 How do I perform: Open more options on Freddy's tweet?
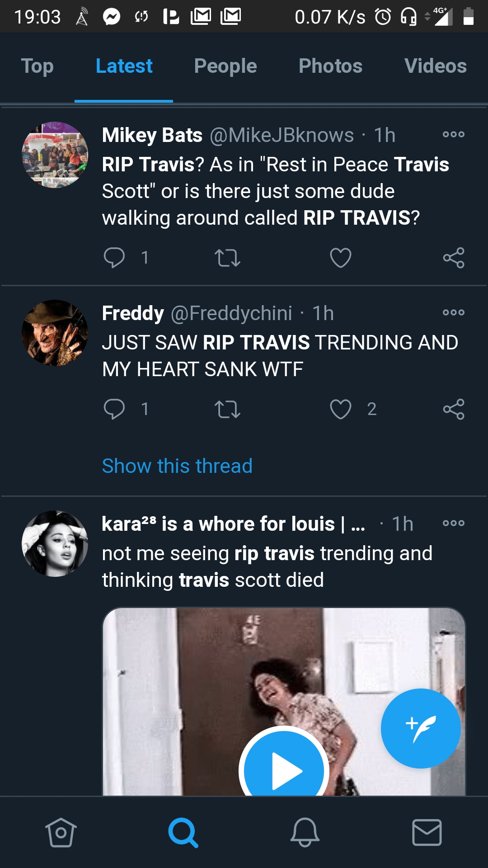point(454,312)
